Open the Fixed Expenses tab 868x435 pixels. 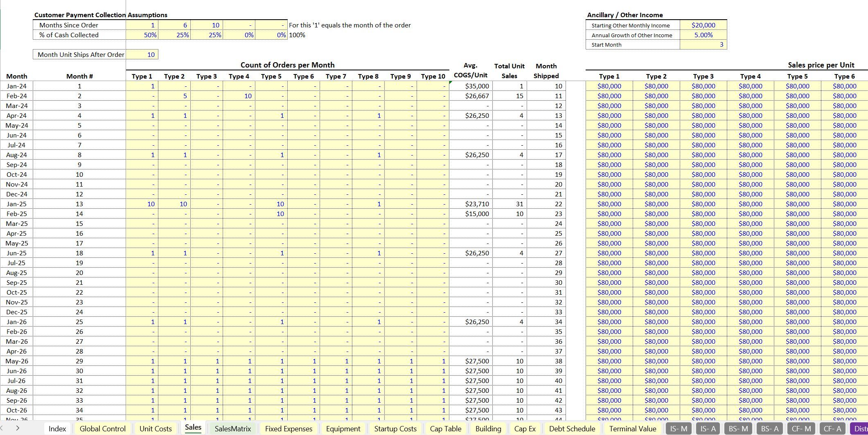tap(289, 428)
